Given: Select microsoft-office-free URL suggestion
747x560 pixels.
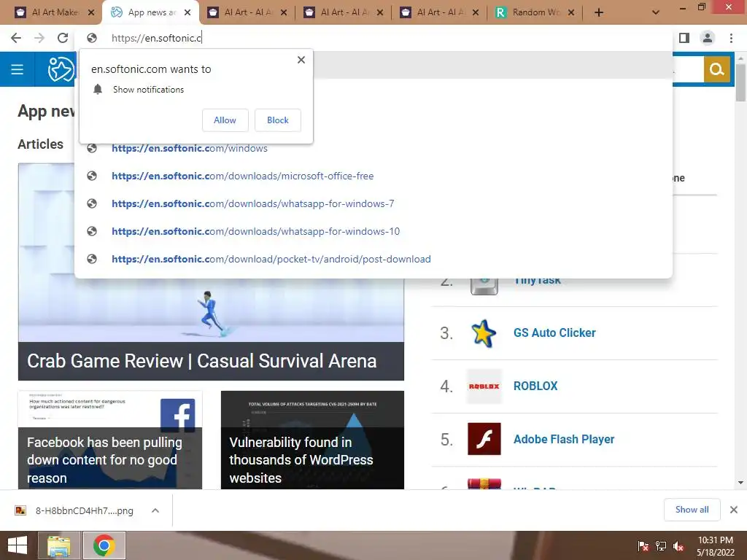Looking at the screenshot, I should point(373,176).
